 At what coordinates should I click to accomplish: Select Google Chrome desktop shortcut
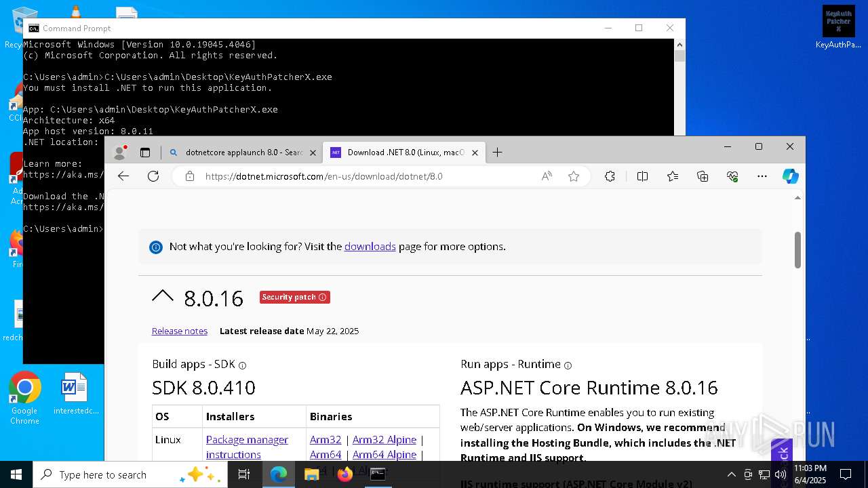pos(25,398)
